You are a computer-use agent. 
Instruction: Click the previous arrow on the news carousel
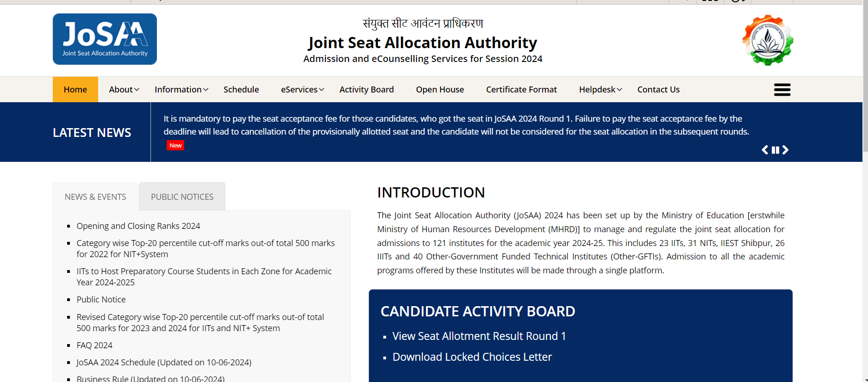[x=765, y=150]
